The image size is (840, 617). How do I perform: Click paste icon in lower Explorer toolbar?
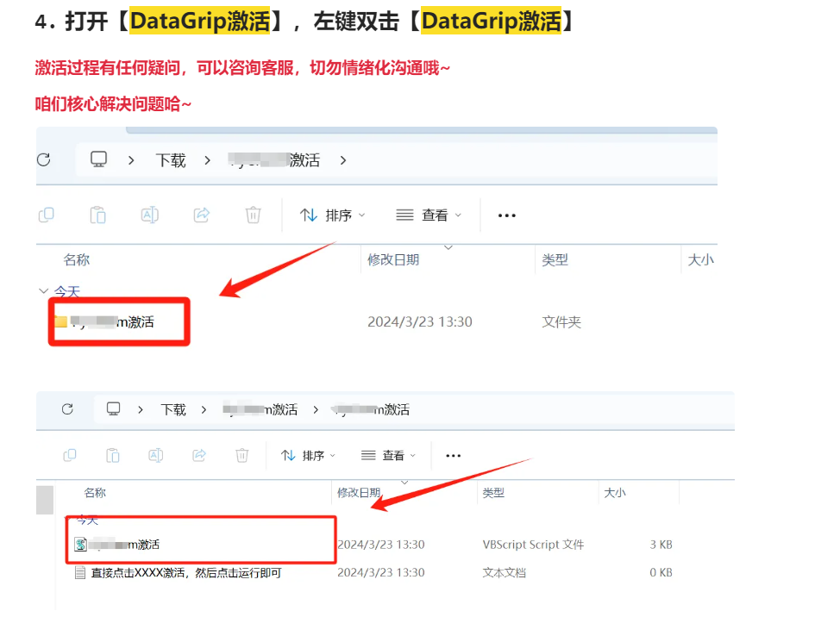pos(112,455)
